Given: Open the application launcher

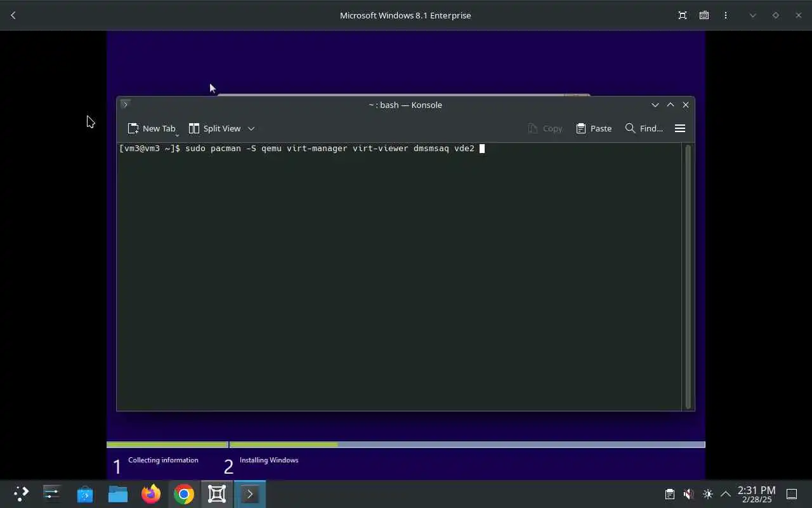Looking at the screenshot, I should [x=21, y=494].
